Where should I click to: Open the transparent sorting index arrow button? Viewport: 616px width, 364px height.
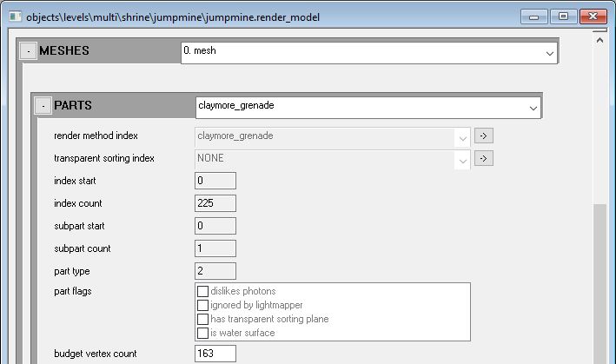484,158
